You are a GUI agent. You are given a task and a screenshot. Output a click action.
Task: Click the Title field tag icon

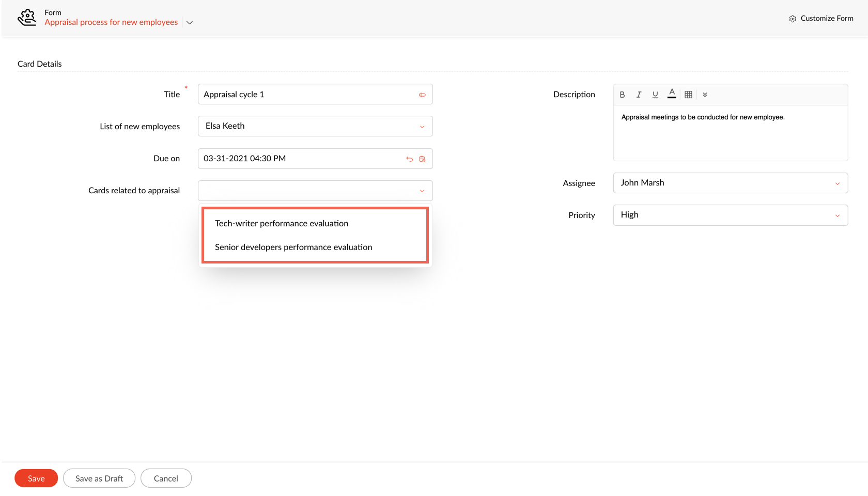422,95
